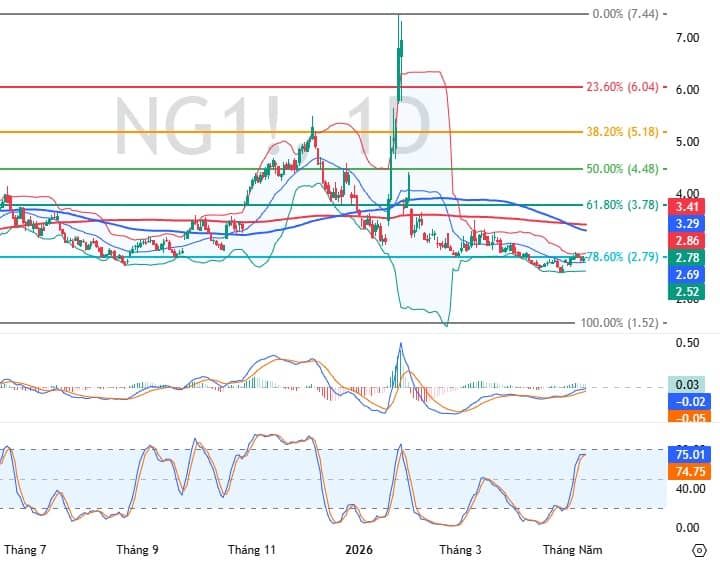Click the Tháng Năm time axis label
Screen dimensions: 720x562
pos(572,550)
